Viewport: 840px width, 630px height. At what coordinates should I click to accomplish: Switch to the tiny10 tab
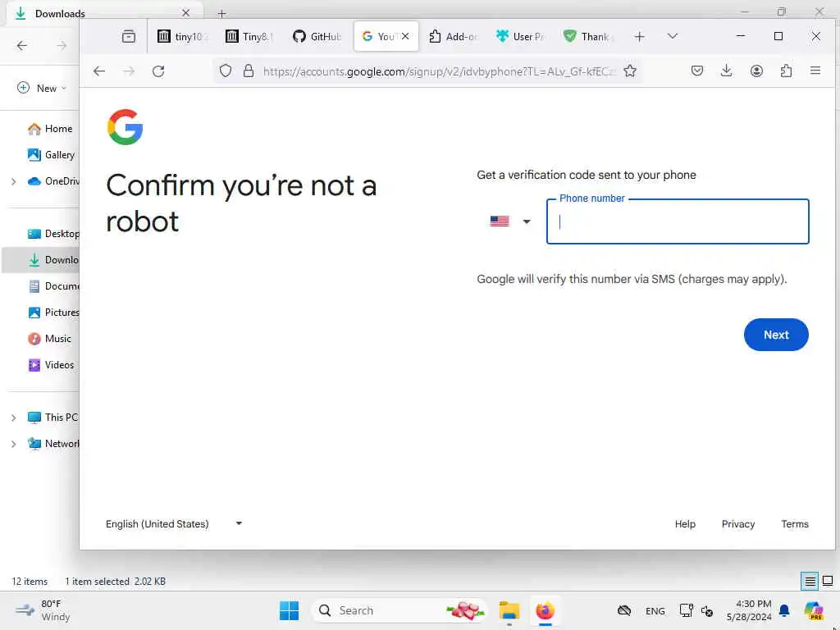[182, 36]
